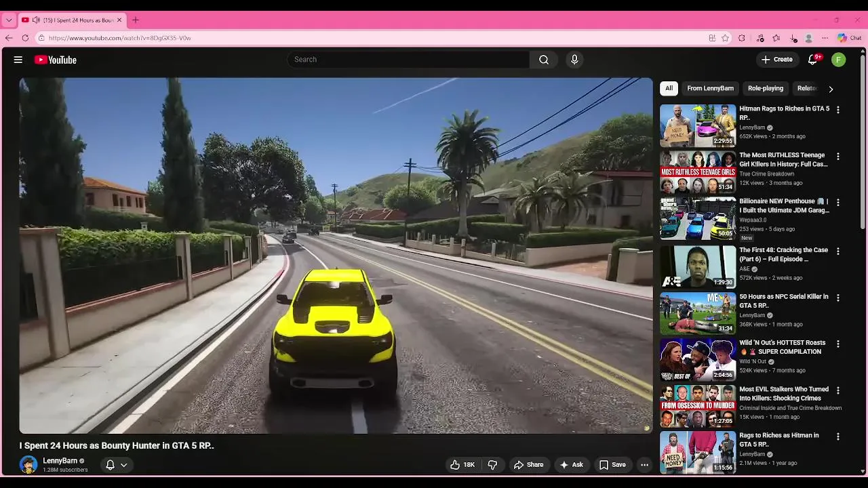Close the YouTube browser tab

(119, 20)
